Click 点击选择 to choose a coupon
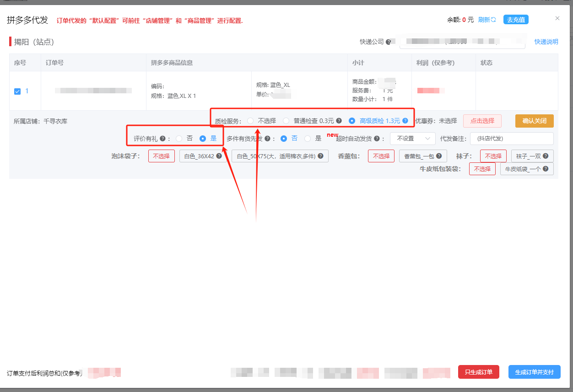The height and width of the screenshot is (392, 573). pyautogui.click(x=482, y=121)
